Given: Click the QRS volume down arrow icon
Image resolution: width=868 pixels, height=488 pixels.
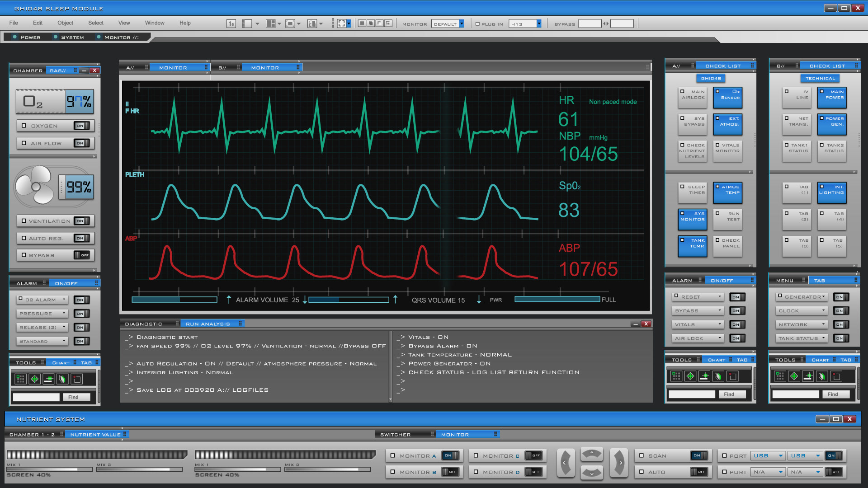Looking at the screenshot, I should click(479, 300).
